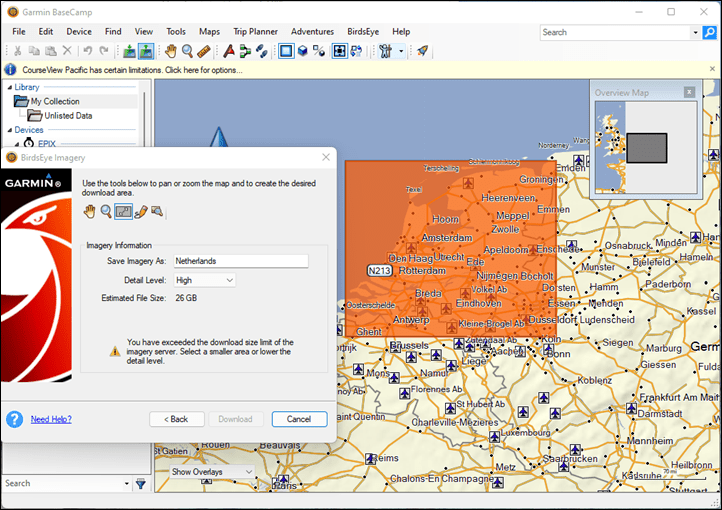Click the Save Imagery As field with Netherlands
The width and height of the screenshot is (722, 510).
click(241, 261)
